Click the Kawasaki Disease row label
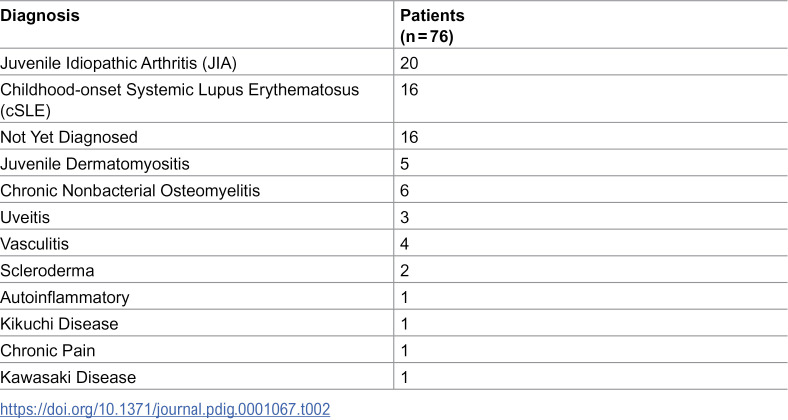This screenshot has height=420, width=788. pyautogui.click(x=68, y=377)
